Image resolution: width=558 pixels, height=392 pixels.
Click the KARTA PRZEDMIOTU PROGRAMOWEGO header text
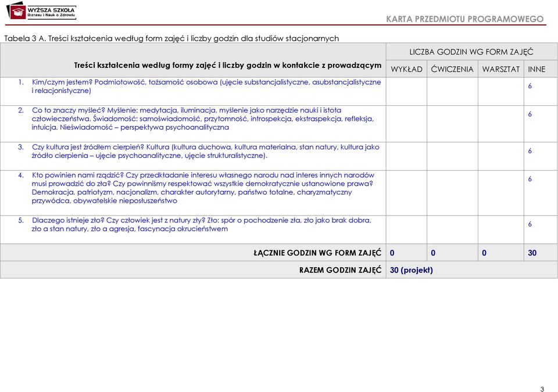tap(465, 19)
